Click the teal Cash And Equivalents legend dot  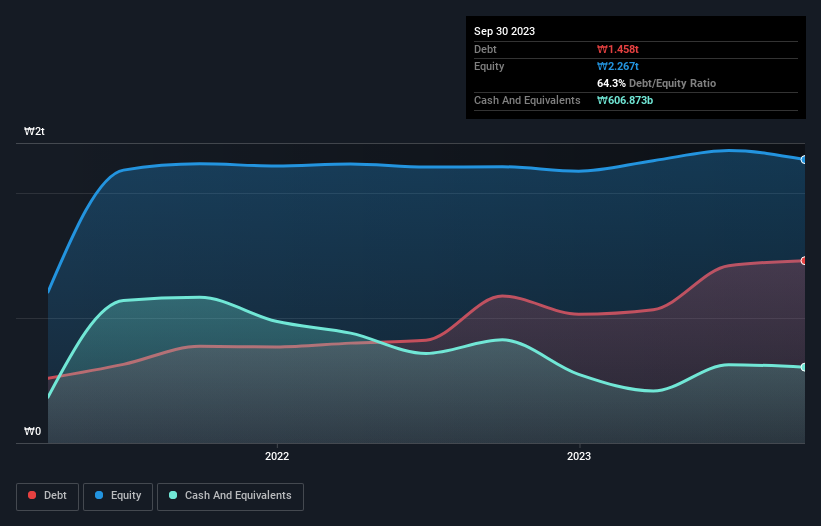point(173,495)
